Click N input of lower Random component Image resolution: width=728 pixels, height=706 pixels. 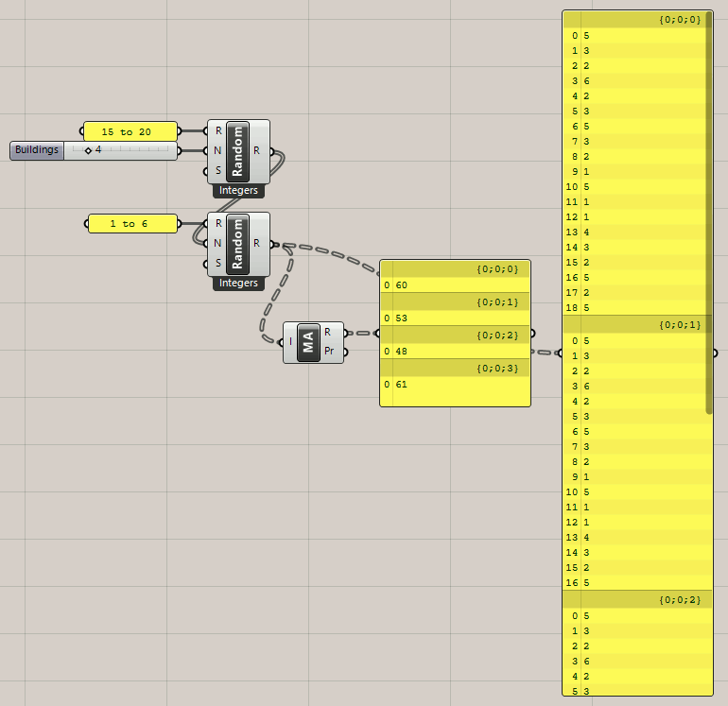point(217,243)
